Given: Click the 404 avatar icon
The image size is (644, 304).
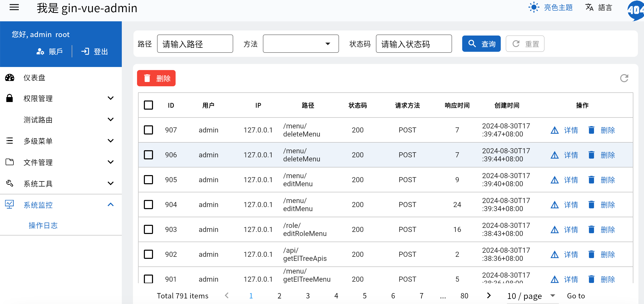Looking at the screenshot, I should [636, 10].
